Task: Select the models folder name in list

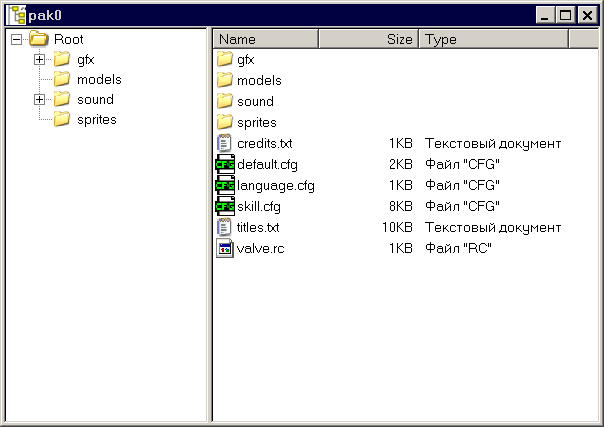Action: point(259,80)
